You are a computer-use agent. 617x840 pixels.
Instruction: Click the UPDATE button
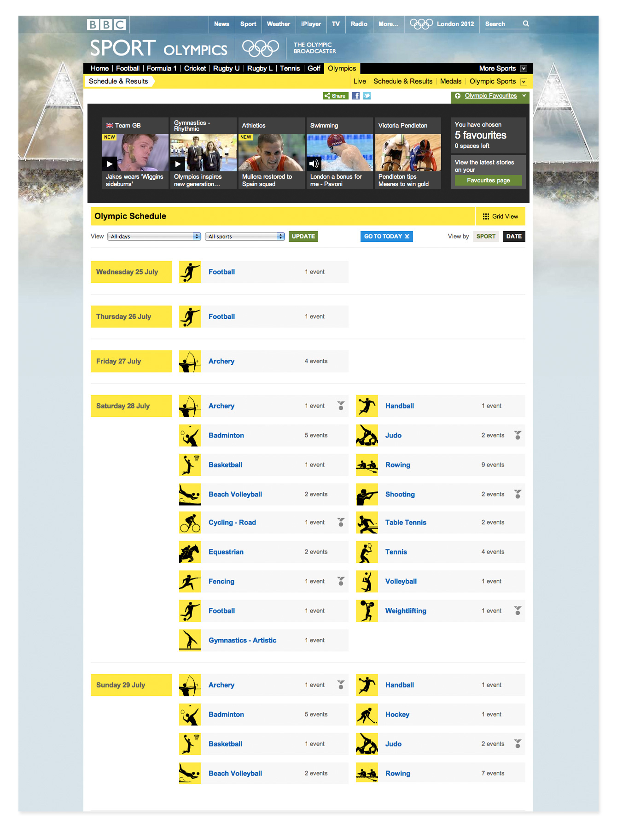point(303,236)
